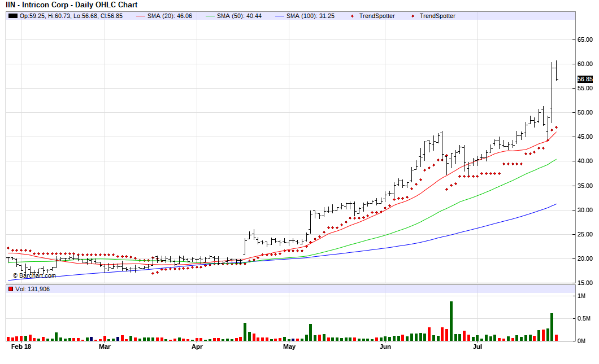599x364 pixels.
Task: Click the '65.00' price axis label
Action: 585,40
